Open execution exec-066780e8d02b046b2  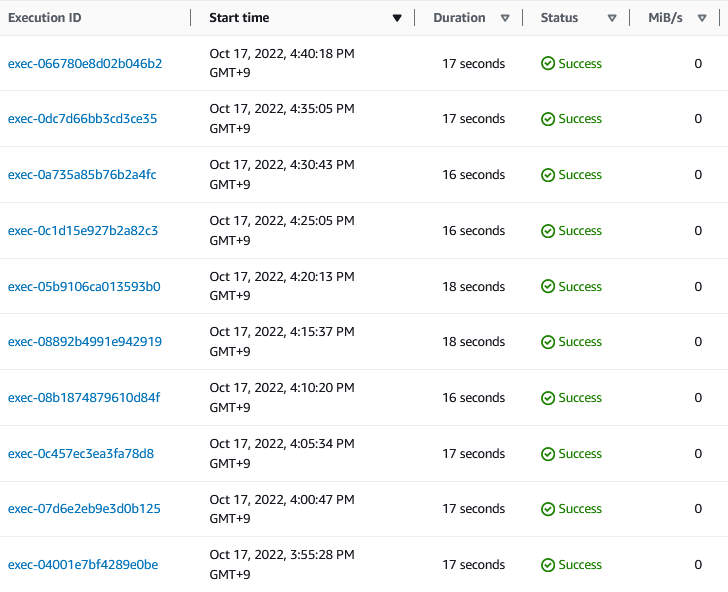point(85,63)
